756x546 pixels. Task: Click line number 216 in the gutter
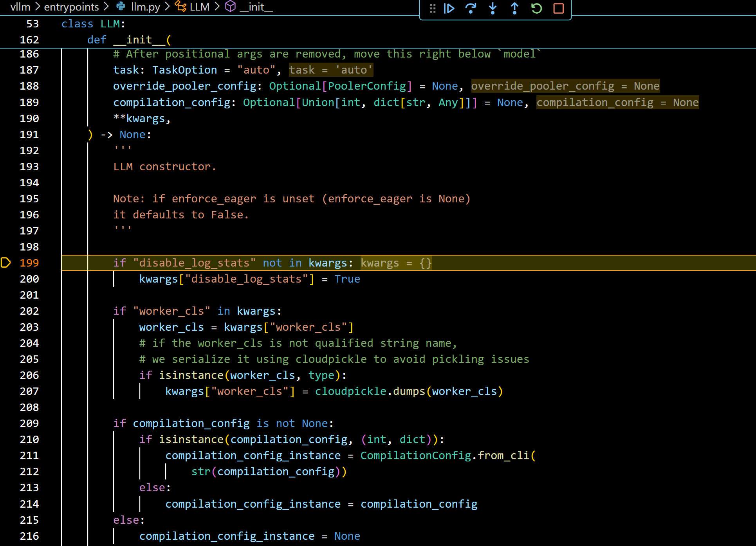tap(29, 536)
